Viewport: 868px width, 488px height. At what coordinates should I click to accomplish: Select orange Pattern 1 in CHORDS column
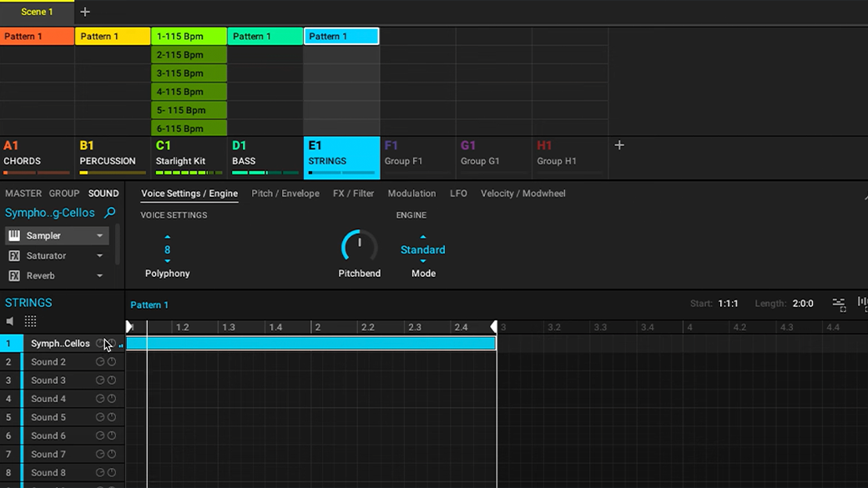37,36
